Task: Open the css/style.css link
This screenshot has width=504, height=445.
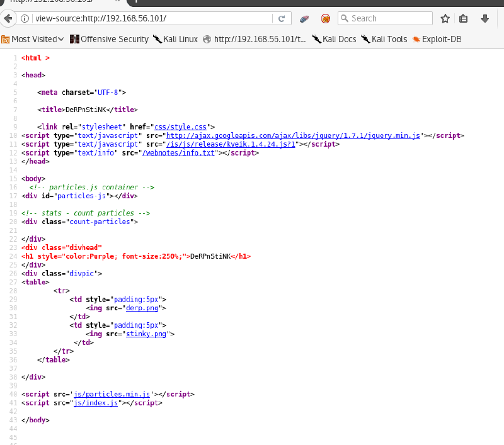Action: point(185,127)
